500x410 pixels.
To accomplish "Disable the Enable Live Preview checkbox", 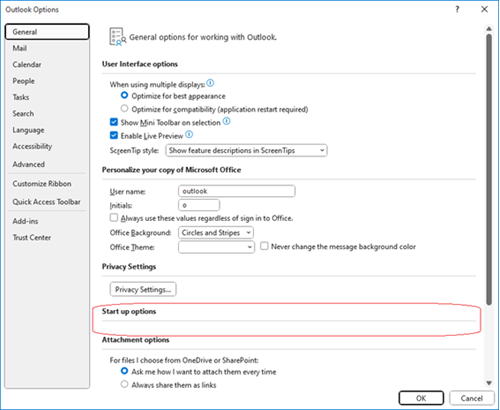I will (x=114, y=135).
